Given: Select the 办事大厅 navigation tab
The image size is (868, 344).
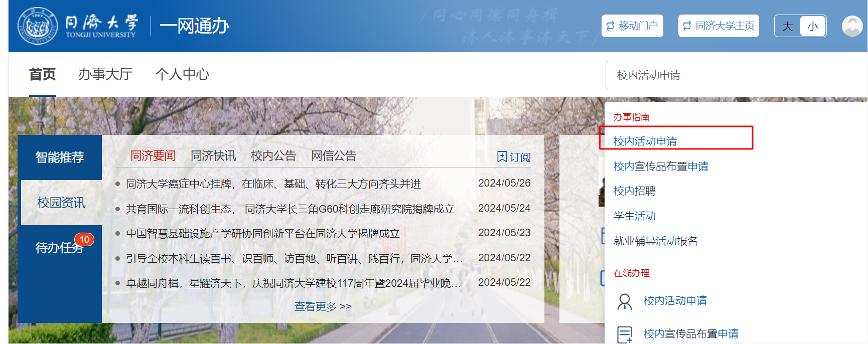Looking at the screenshot, I should click(105, 74).
